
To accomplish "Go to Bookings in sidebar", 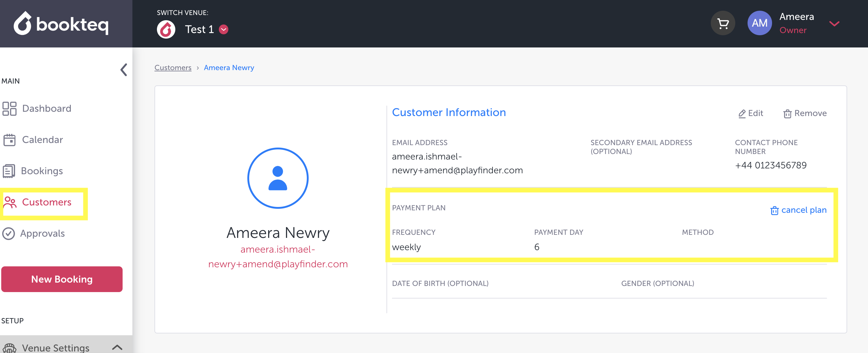I will (x=42, y=171).
